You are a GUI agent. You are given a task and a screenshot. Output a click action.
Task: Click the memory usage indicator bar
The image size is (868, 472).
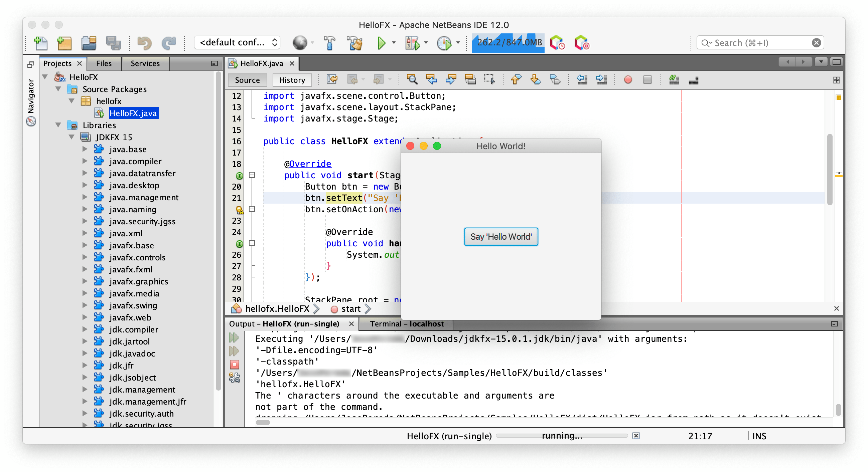508,43
